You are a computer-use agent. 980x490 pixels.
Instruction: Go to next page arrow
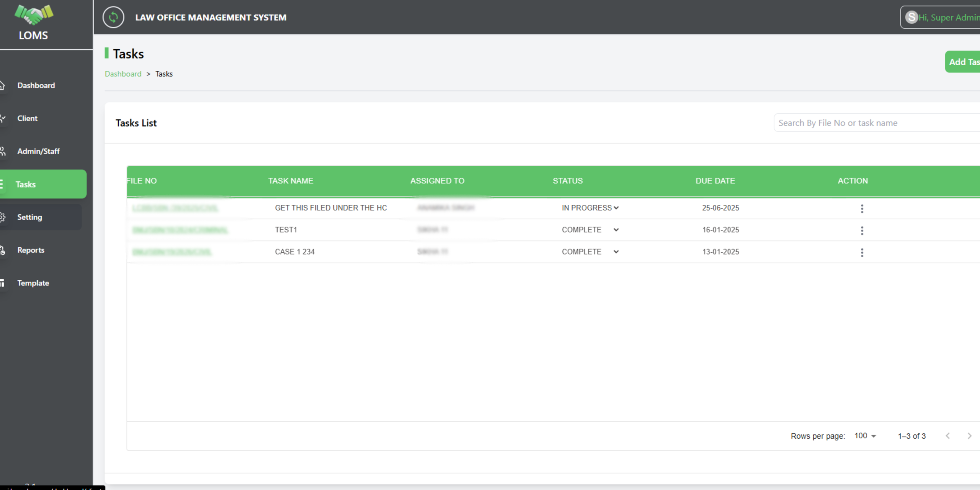coord(969,436)
